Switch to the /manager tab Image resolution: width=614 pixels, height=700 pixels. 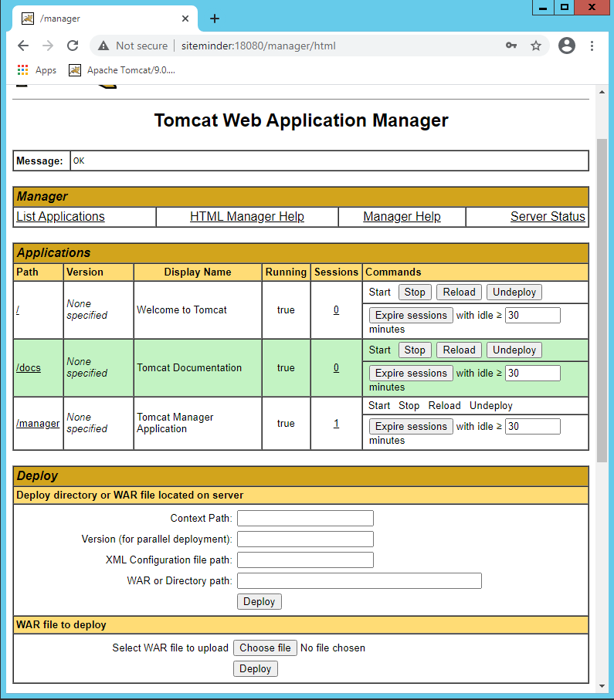pyautogui.click(x=100, y=19)
